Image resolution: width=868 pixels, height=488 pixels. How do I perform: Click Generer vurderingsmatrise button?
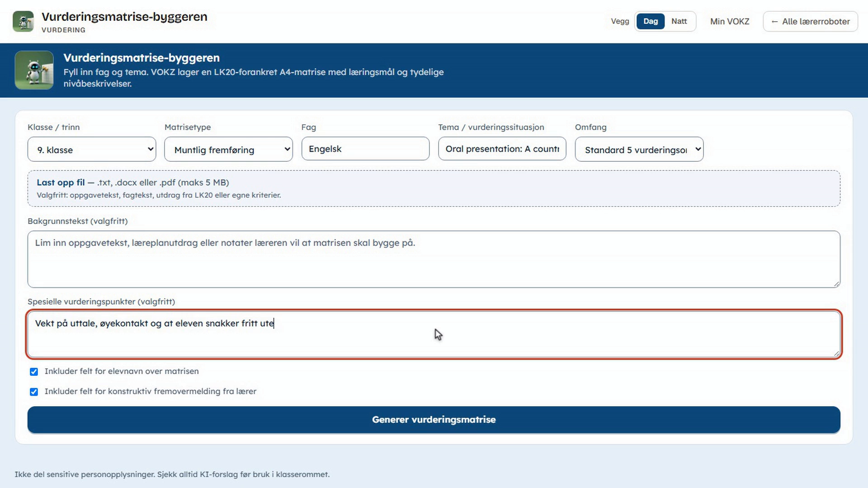[x=434, y=420]
